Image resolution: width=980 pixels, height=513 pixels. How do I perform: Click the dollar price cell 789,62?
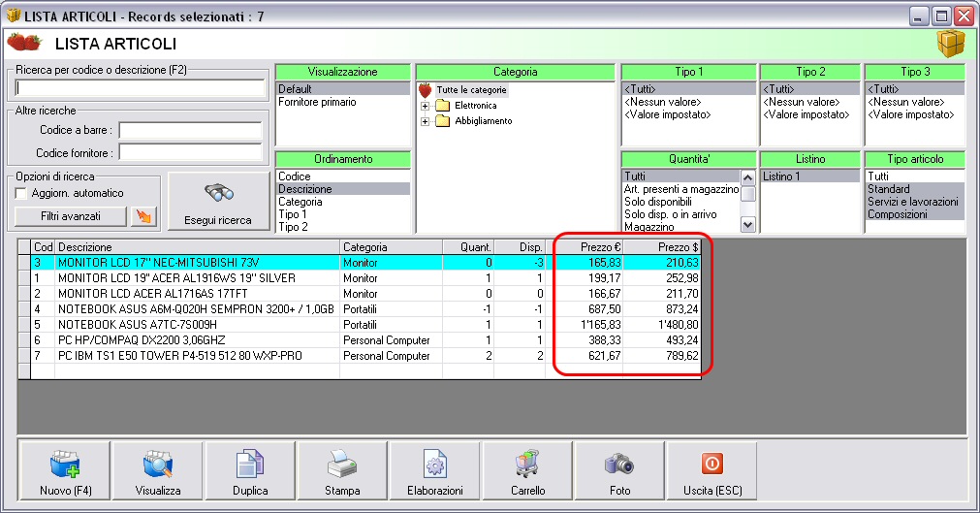point(662,356)
